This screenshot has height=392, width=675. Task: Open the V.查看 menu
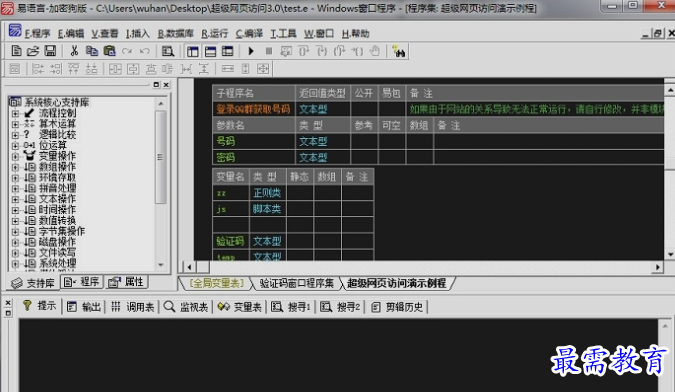point(105,34)
